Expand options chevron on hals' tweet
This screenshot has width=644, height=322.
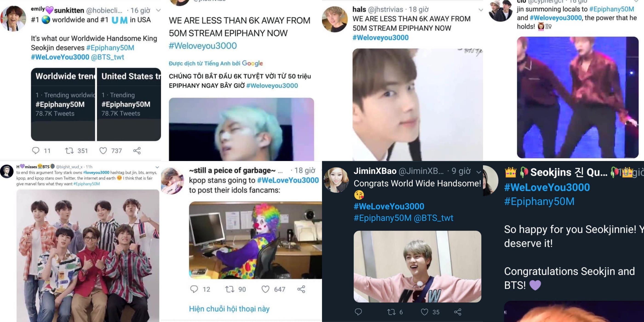(480, 10)
